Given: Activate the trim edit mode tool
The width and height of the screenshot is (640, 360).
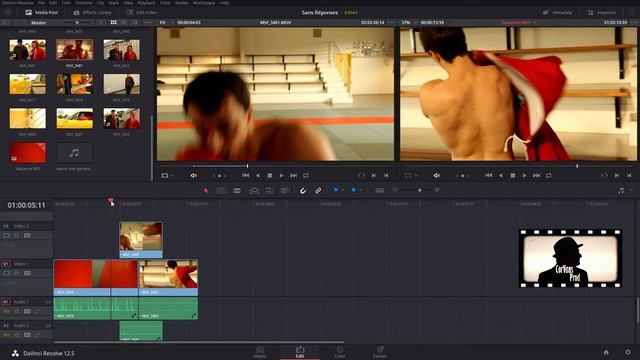Looking at the screenshot, I should [221, 190].
